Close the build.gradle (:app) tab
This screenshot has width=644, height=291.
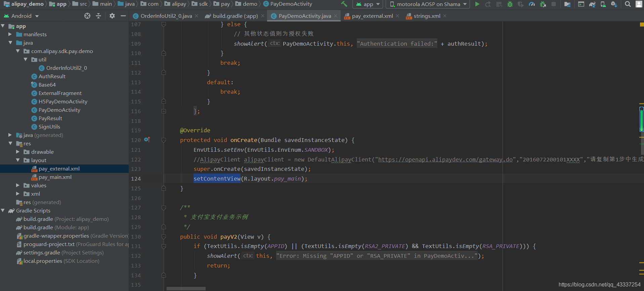point(263,16)
